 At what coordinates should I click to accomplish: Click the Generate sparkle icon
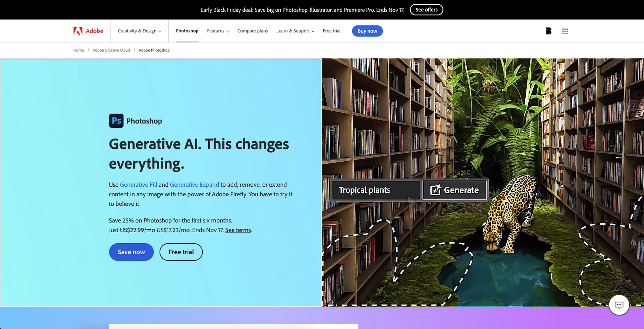click(435, 190)
